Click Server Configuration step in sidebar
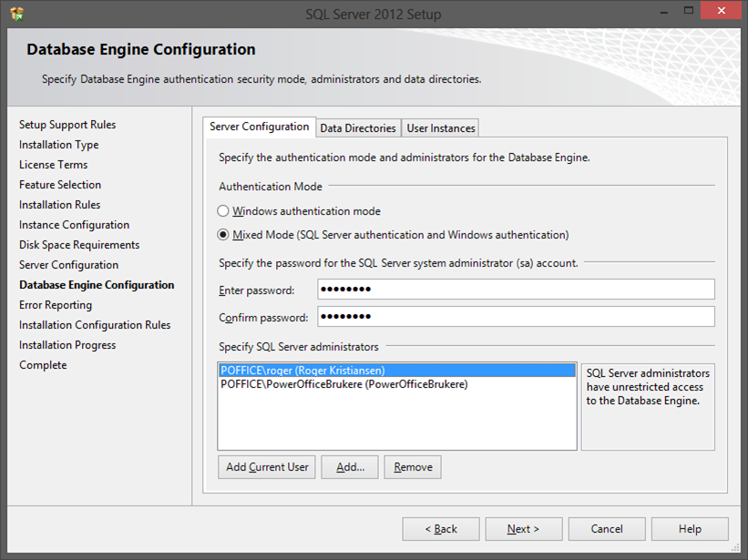The width and height of the screenshot is (748, 560). [68, 264]
